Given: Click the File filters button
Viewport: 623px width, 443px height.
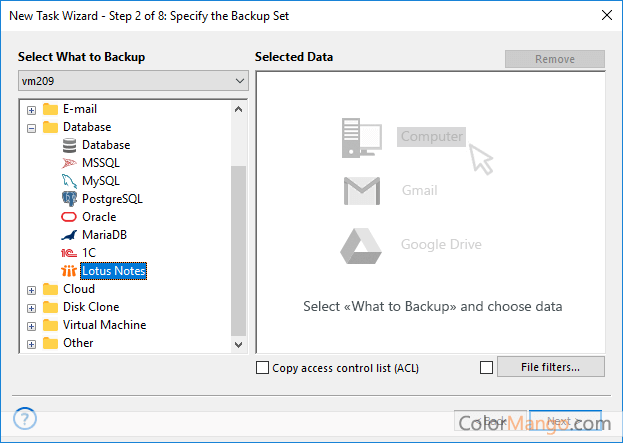Looking at the screenshot, I should [x=550, y=367].
